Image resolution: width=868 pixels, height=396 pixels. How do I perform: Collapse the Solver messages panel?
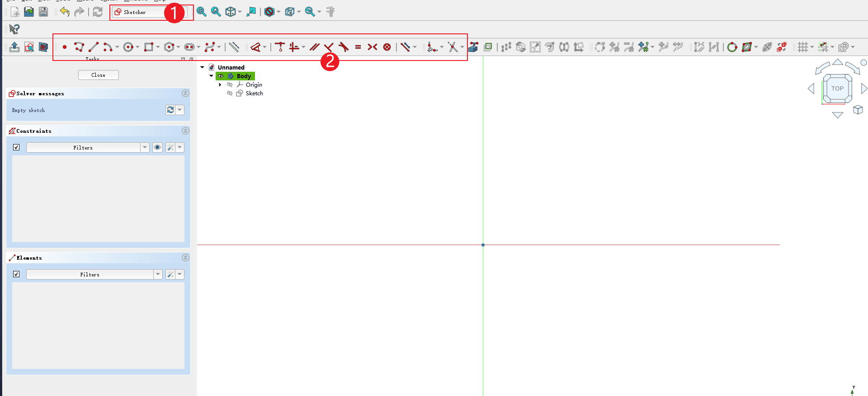[185, 93]
